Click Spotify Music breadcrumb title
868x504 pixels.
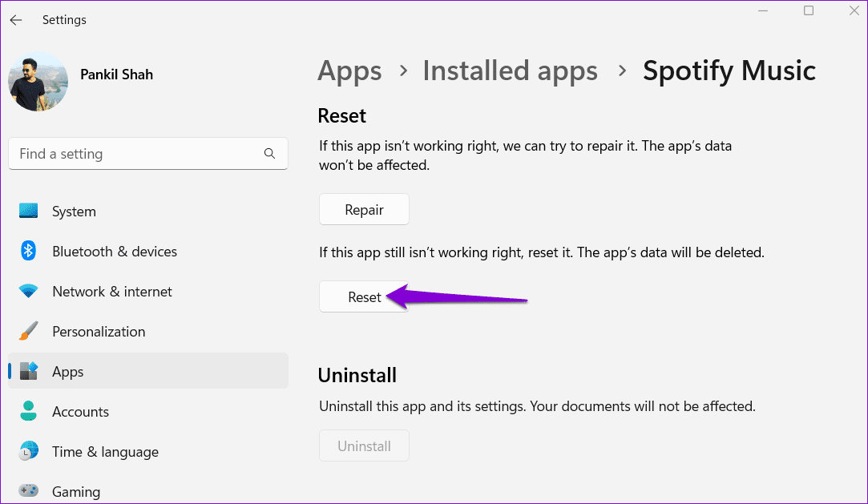[x=729, y=71]
